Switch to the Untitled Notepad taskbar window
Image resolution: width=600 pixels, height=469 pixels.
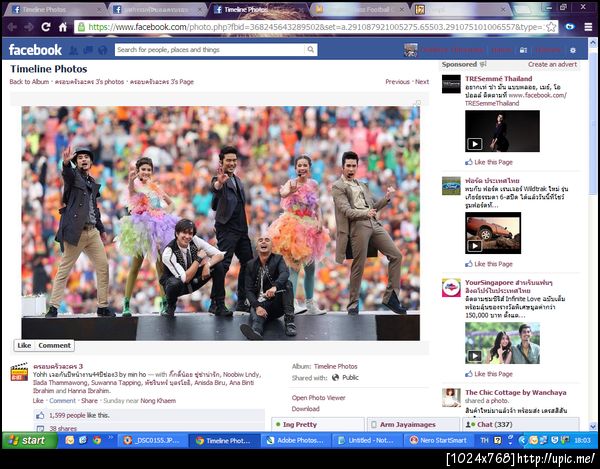click(367, 441)
